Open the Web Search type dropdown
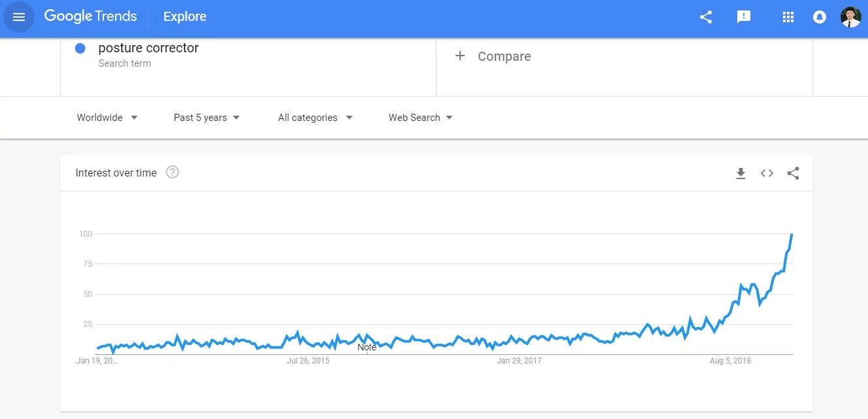The image size is (868, 419). click(420, 118)
